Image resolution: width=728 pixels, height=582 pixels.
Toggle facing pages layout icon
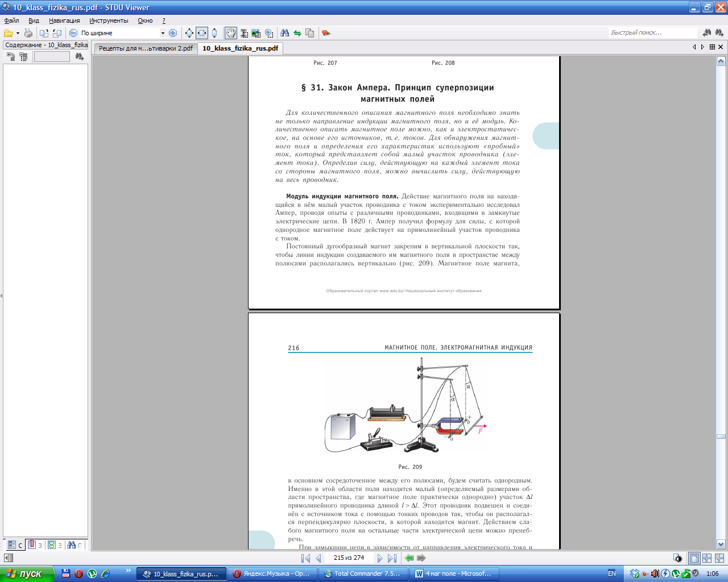click(x=707, y=558)
